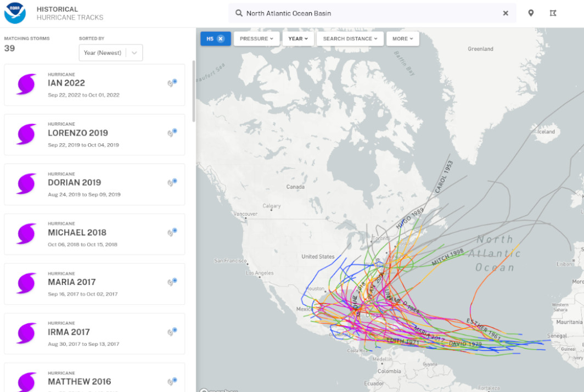This screenshot has width=584, height=392.
Task: Click the North Atlantic Ocean Basin search box
Action: pyautogui.click(x=368, y=13)
